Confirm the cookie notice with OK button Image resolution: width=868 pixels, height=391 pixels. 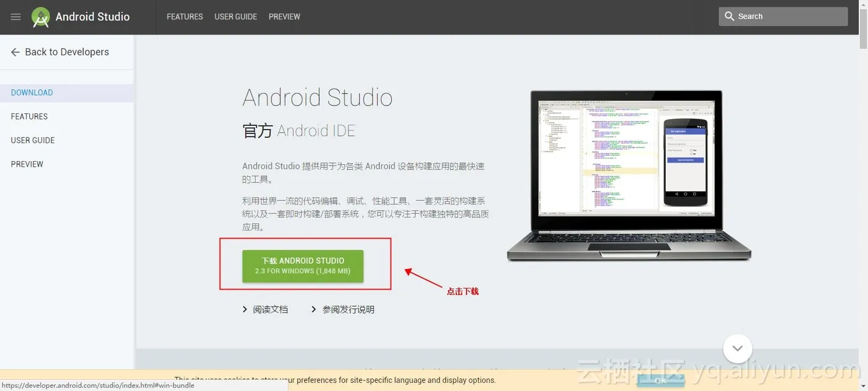660,380
